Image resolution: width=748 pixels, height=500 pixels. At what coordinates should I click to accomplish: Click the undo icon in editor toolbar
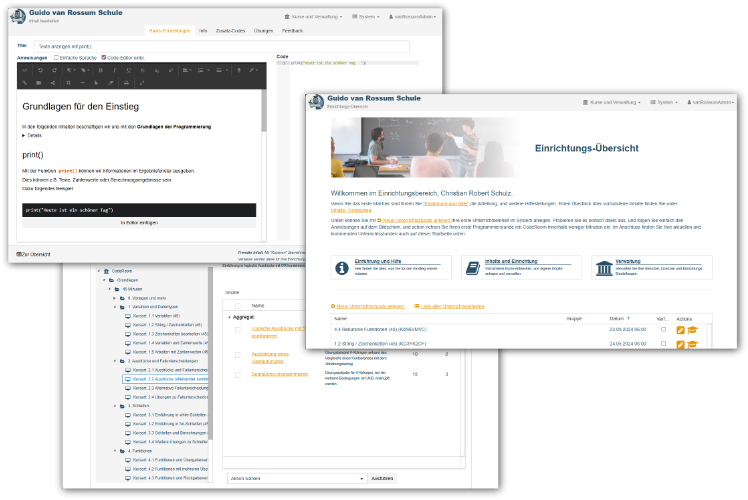coord(41,71)
